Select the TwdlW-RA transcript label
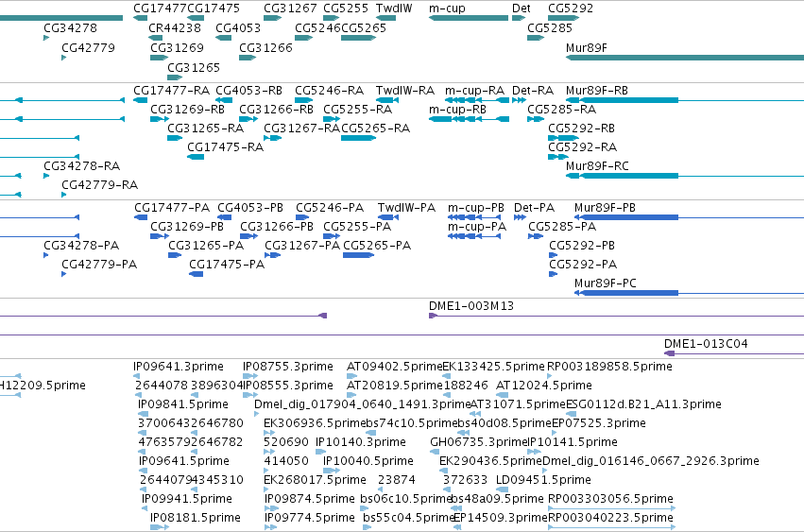Image resolution: width=804 pixels, height=532 pixels. (x=405, y=91)
